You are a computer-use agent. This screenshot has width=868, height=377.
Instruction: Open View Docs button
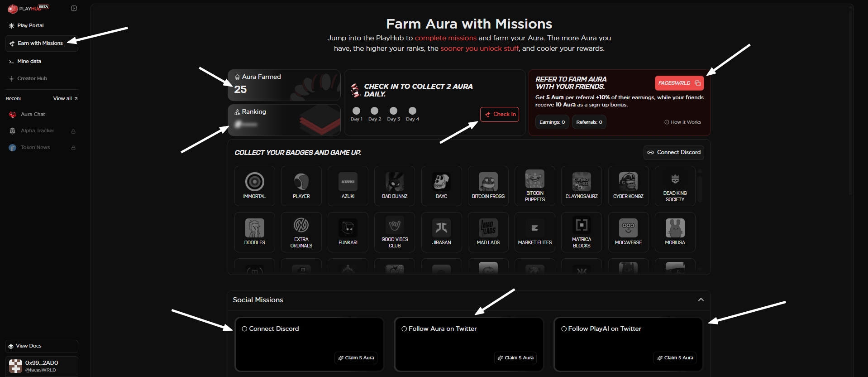(42, 346)
